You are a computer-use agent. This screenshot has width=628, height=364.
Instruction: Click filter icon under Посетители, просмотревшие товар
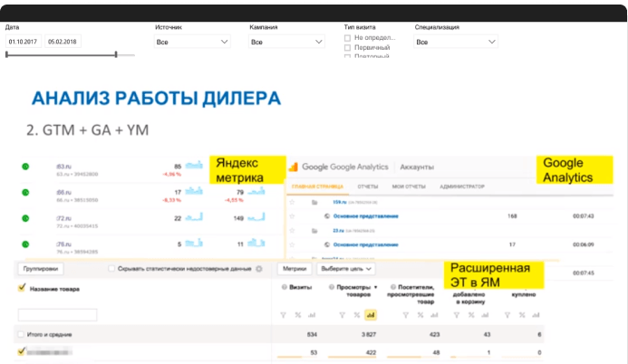[x=406, y=315]
